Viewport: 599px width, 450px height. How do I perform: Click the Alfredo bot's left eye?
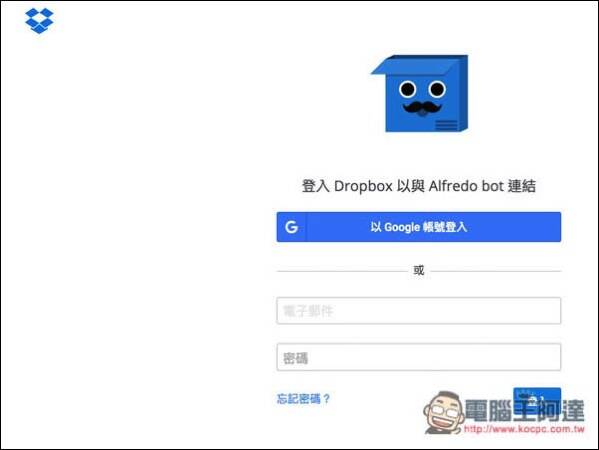[407, 89]
